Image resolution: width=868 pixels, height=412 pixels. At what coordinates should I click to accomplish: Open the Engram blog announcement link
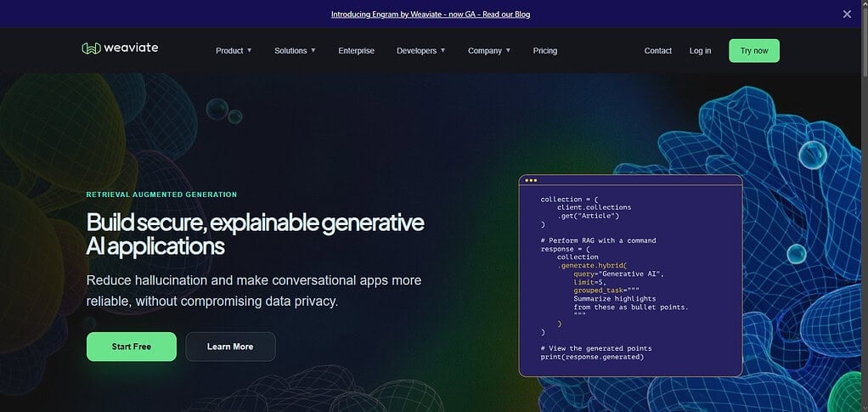pyautogui.click(x=431, y=14)
